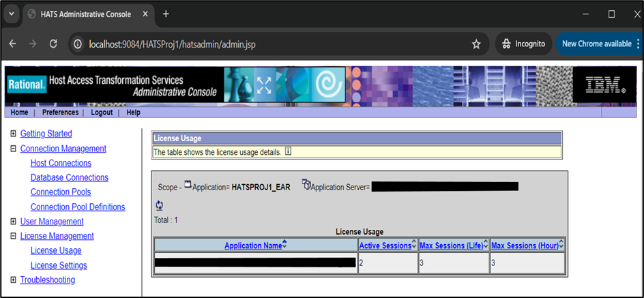Image resolution: width=644 pixels, height=298 pixels.
Task: Expand the Getting Started tree node
Action: click(13, 134)
